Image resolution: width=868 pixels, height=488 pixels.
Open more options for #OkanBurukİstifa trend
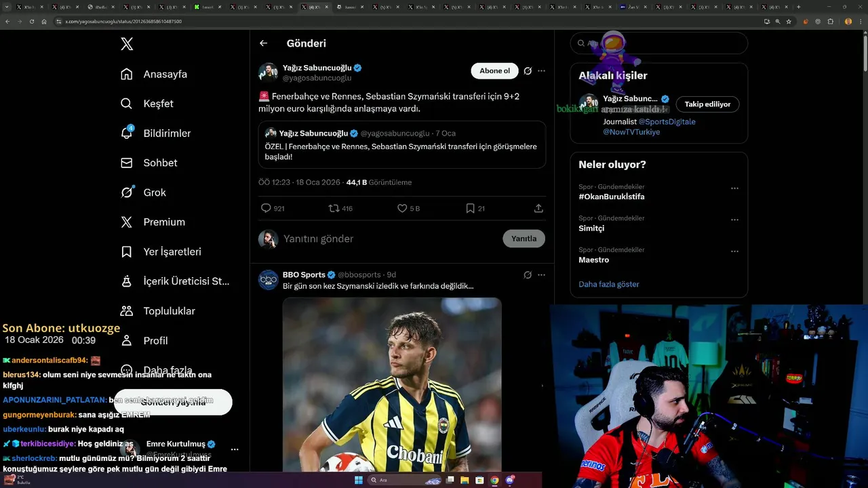click(734, 188)
